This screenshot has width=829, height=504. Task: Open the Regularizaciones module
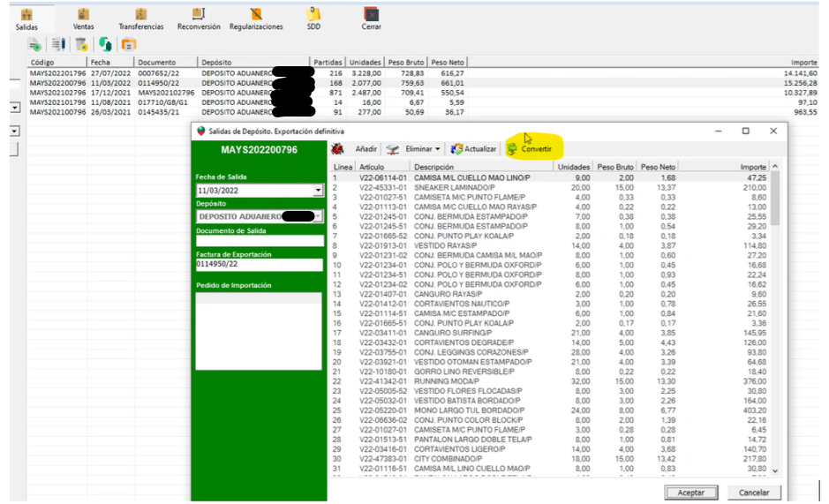256,19
